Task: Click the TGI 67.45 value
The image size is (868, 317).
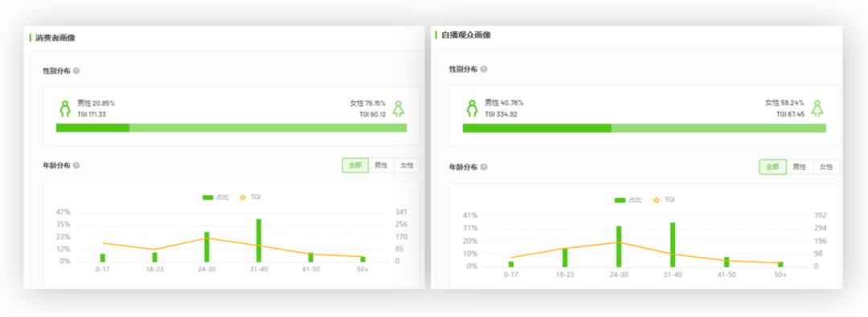Action: point(790,114)
